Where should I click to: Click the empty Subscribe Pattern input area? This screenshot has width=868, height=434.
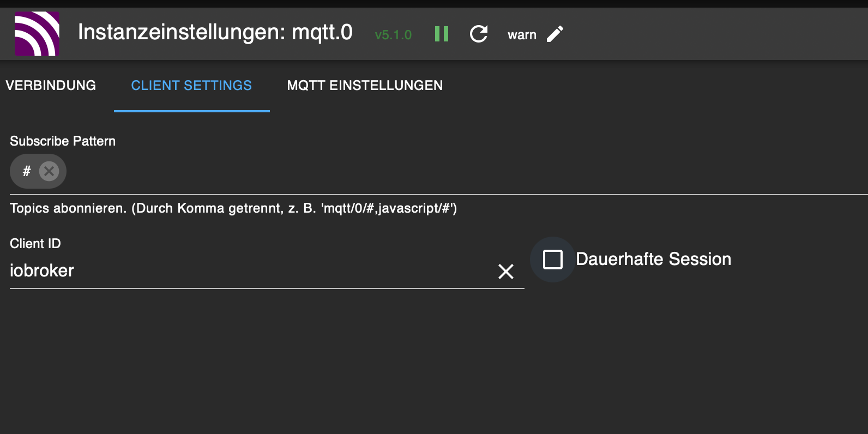[x=436, y=172]
